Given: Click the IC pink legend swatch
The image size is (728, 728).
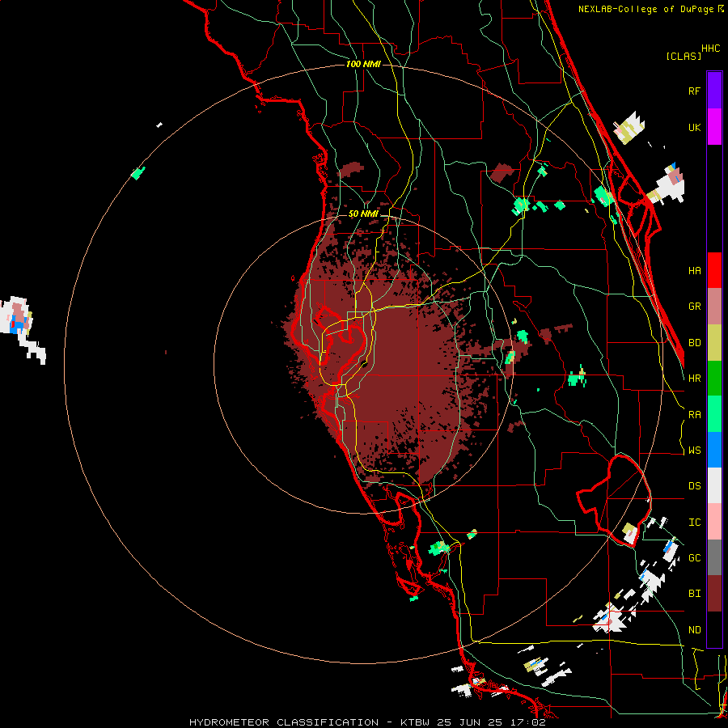Looking at the screenshot, I should pos(714,522).
